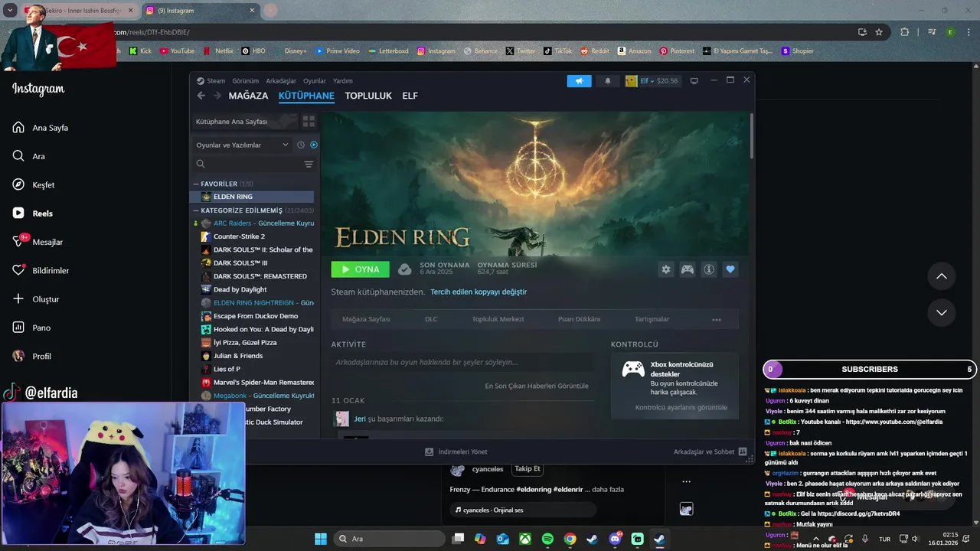Open Elden Ring DLC page

(431, 319)
